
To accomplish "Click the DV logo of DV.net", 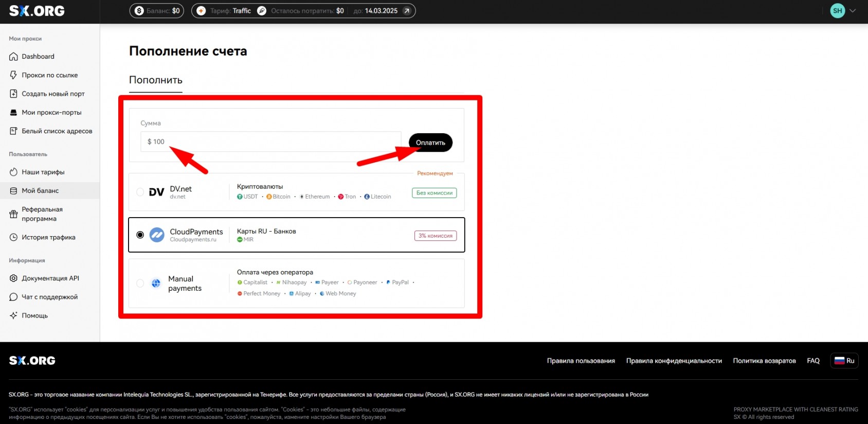I will pyautogui.click(x=156, y=192).
